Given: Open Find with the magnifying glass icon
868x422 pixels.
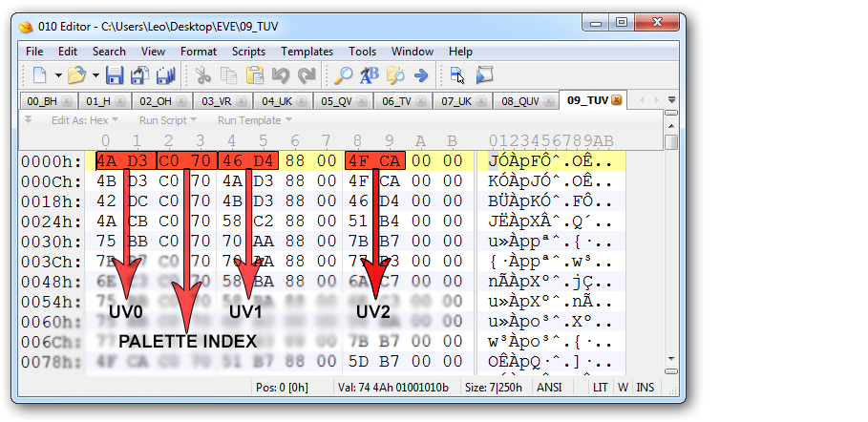Looking at the screenshot, I should (x=343, y=74).
